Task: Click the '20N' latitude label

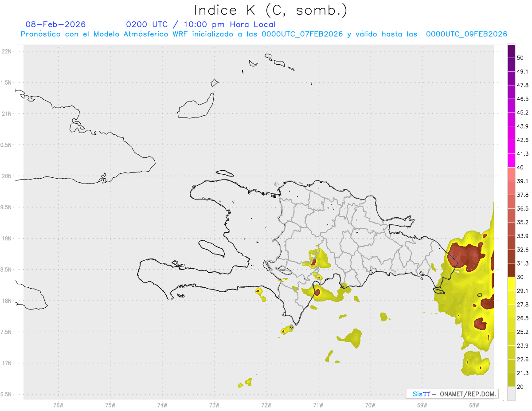Action: tap(8, 176)
